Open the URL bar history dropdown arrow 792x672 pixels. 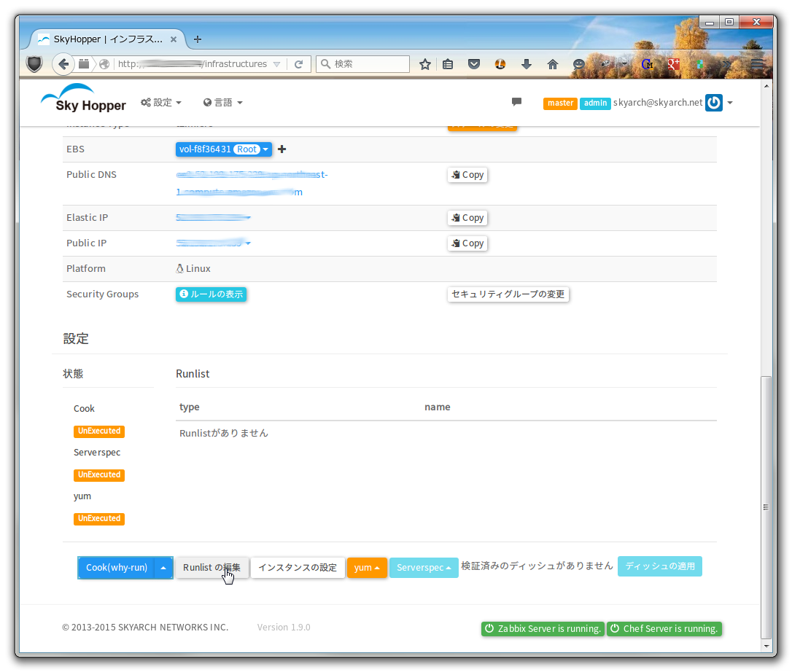(277, 64)
